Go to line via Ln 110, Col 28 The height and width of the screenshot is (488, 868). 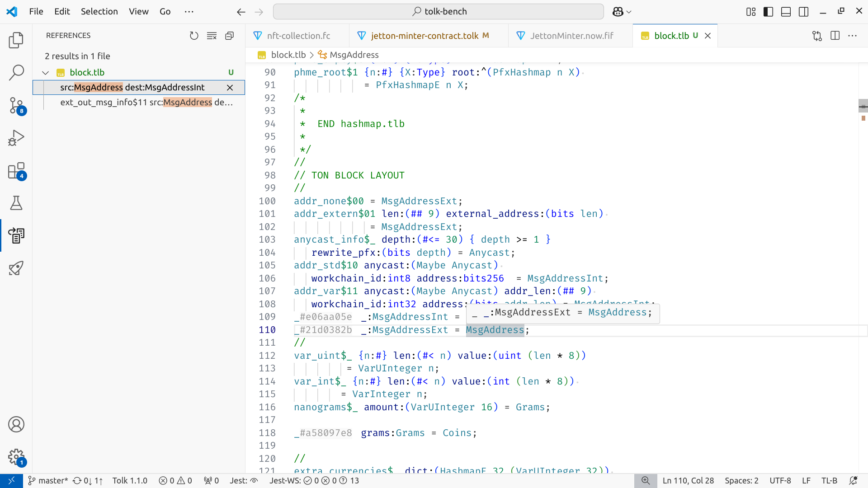click(688, 481)
